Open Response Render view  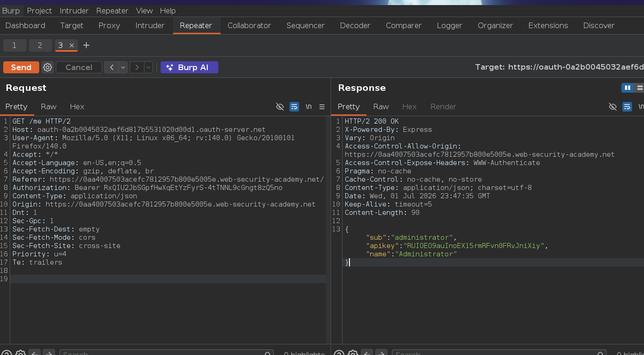click(443, 106)
